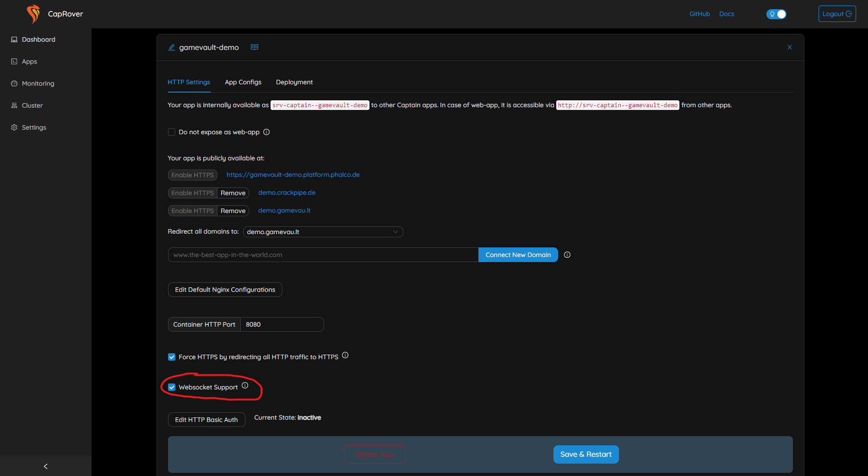Click Enable HTTPS for gamevault-demo.platform.phalco.de
868x476 pixels.
[192, 175]
